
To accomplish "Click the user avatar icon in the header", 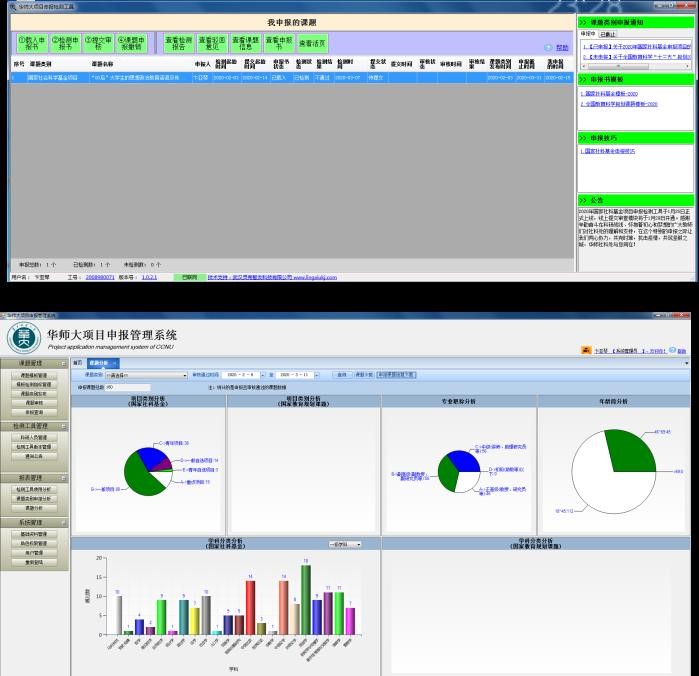I will click(x=587, y=351).
